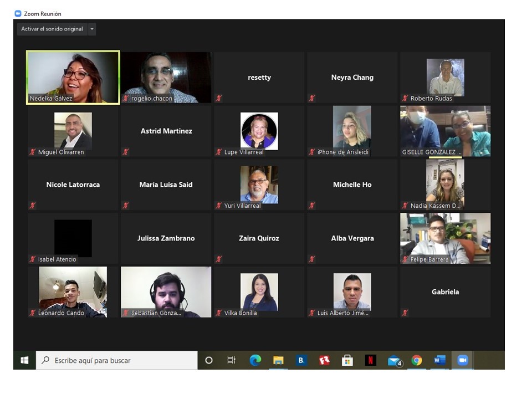Toggle Activar el sonido original

click(52, 29)
